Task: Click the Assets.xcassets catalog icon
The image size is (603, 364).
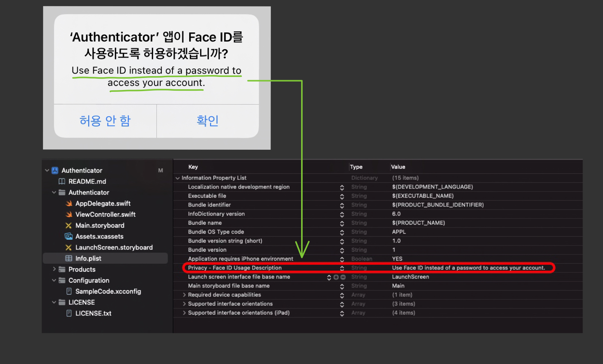Action: (69, 236)
